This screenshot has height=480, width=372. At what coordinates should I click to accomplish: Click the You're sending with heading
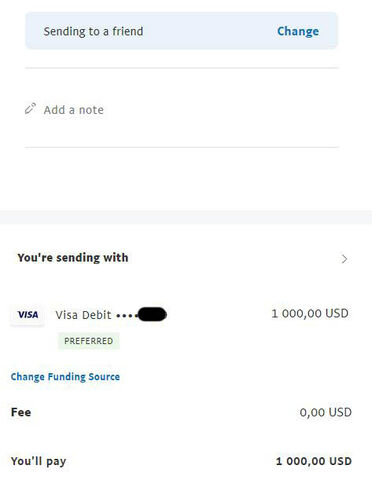pyautogui.click(x=73, y=258)
